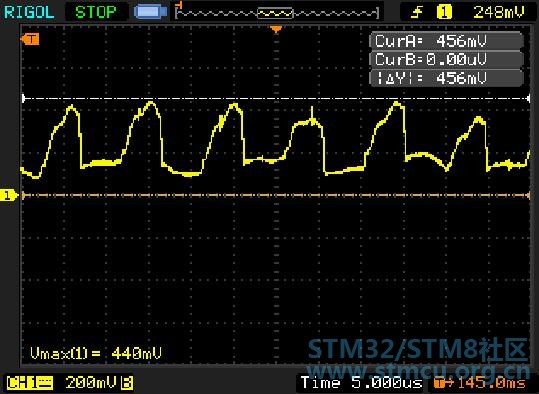Click the waveform memory overview bar

click(x=277, y=13)
